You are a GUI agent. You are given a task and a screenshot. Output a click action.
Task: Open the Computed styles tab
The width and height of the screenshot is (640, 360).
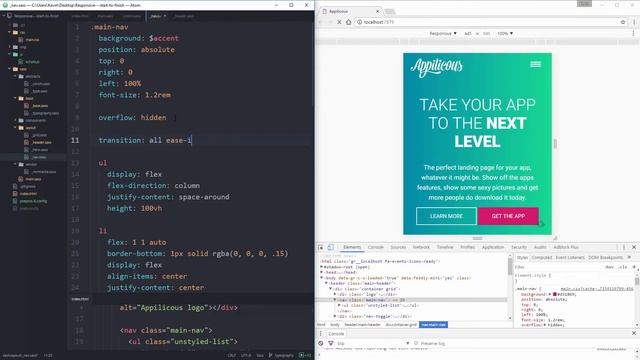542,258
